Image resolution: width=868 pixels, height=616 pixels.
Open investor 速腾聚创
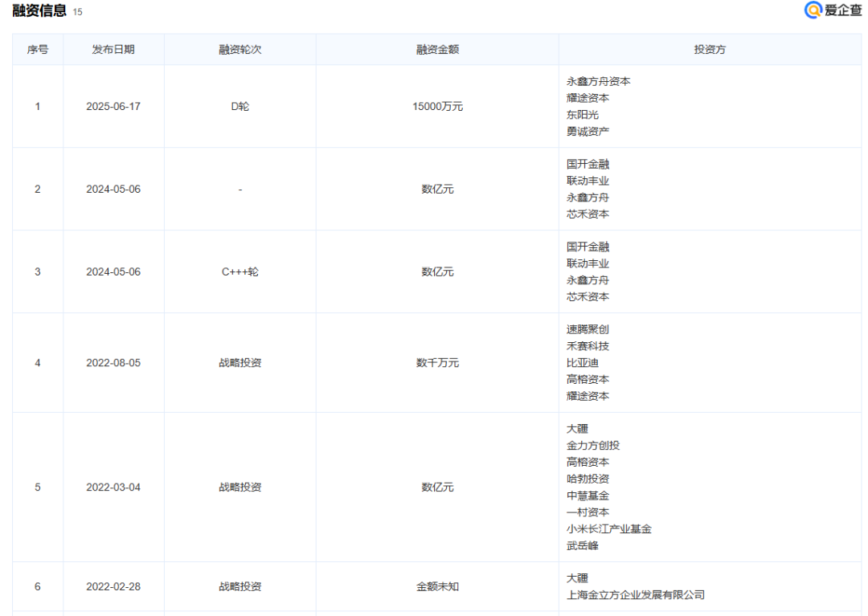coord(588,329)
